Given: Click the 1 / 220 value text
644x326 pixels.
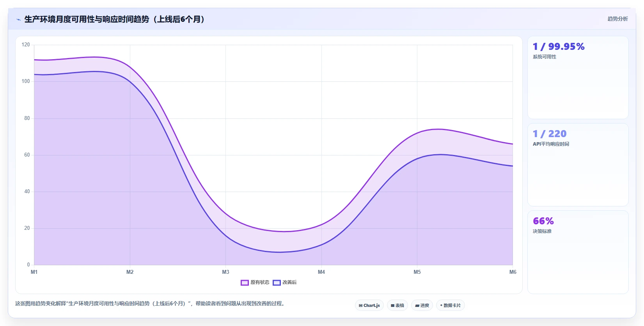Looking at the screenshot, I should [550, 134].
